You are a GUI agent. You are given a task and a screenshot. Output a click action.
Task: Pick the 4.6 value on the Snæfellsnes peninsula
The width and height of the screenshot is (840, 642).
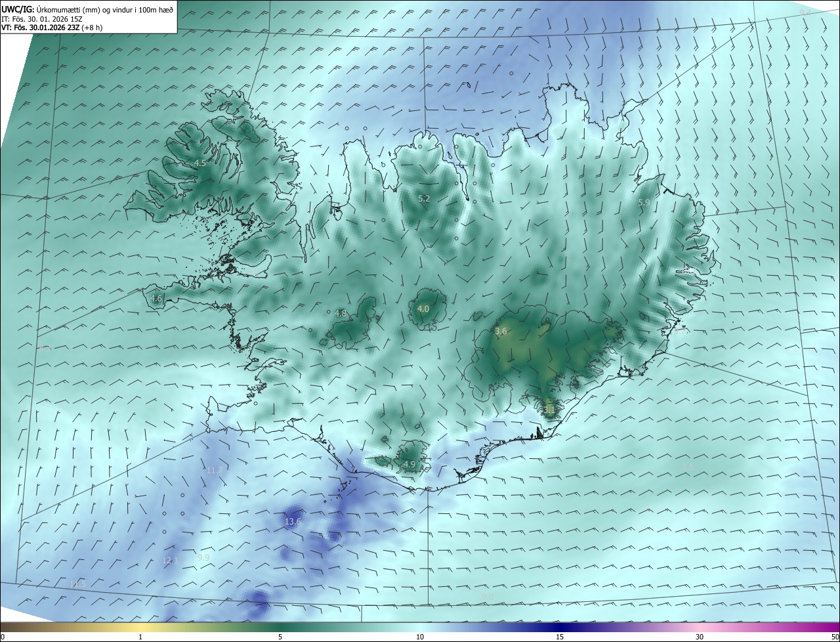[x=156, y=298]
